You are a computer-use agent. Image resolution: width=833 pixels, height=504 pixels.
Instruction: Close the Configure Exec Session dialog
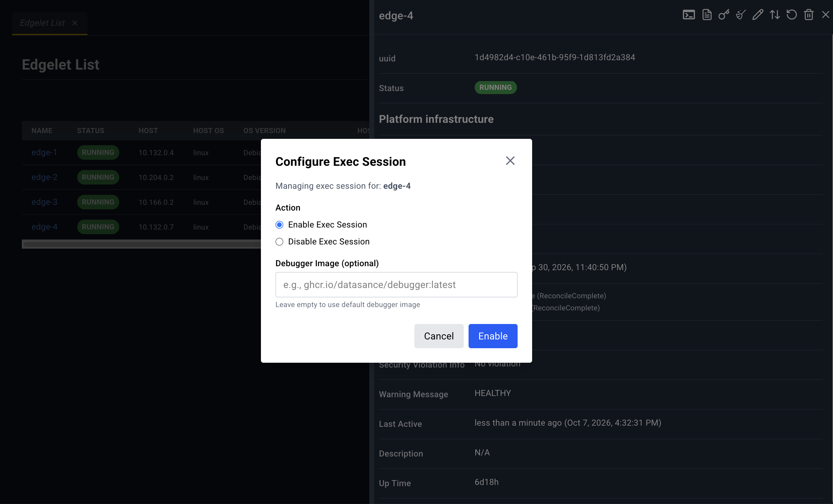coord(510,161)
